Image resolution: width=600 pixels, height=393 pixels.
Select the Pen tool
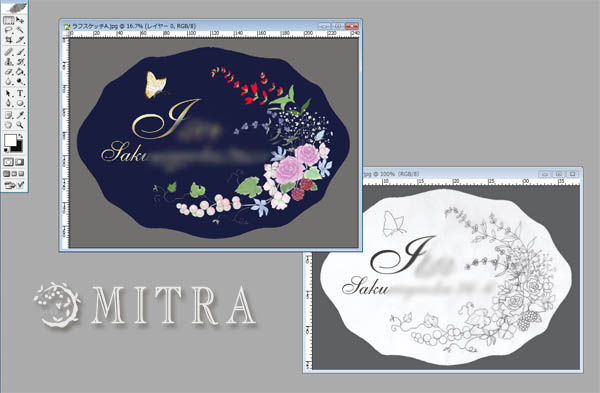coord(8,103)
